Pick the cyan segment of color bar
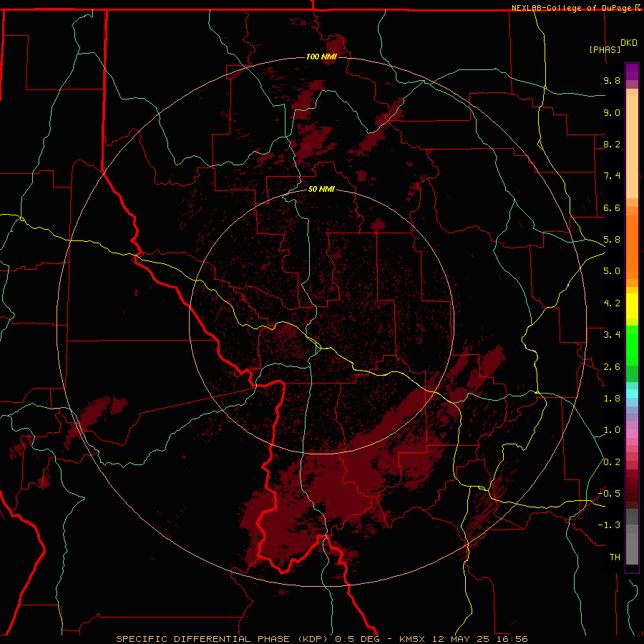The image size is (644, 644). pos(632,393)
